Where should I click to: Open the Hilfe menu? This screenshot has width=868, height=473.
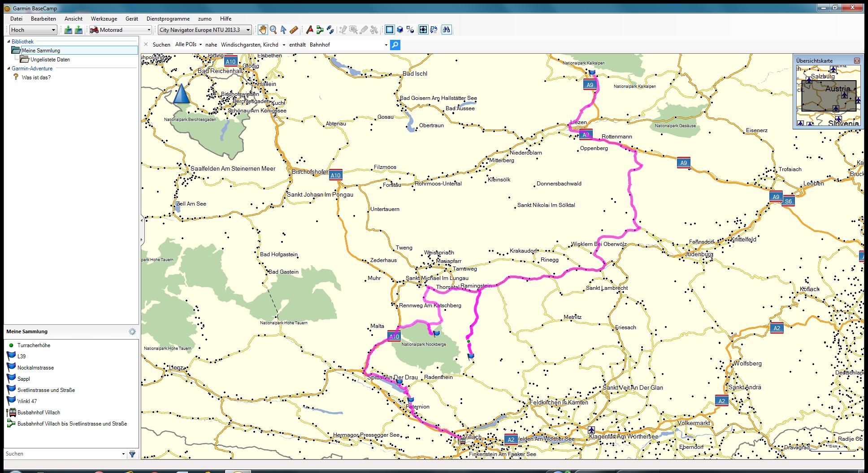coord(226,19)
